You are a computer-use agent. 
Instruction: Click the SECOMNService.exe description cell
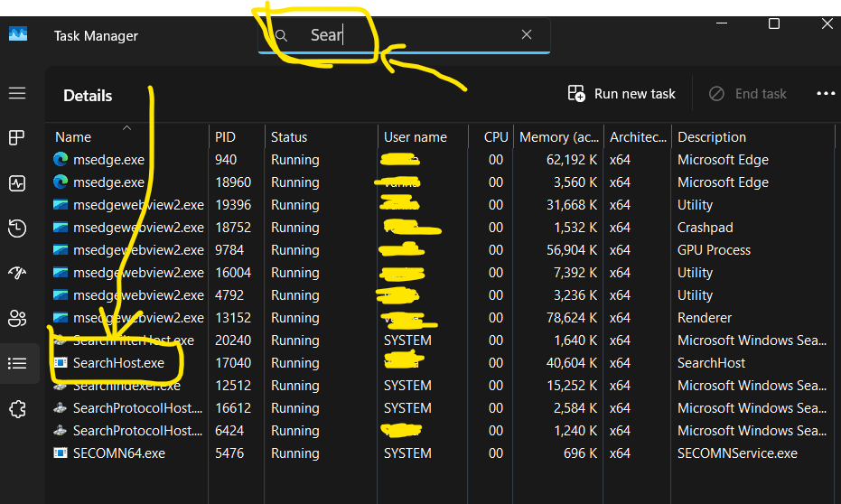click(737, 453)
